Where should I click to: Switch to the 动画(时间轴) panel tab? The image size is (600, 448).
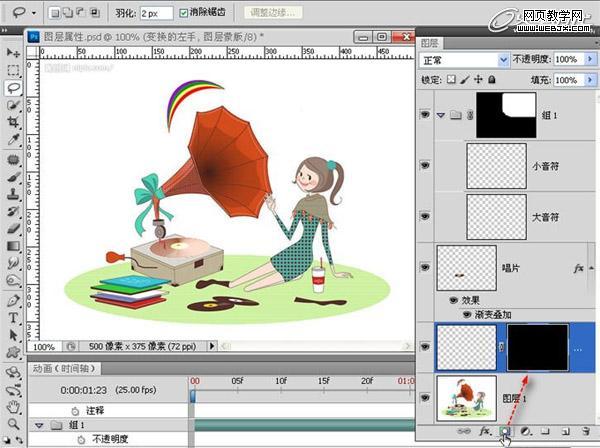(64, 367)
